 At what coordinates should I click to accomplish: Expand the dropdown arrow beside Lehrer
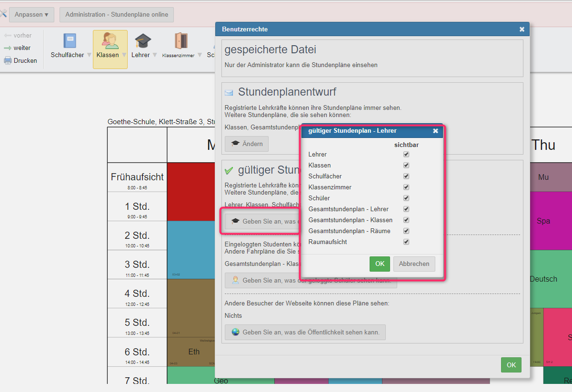(154, 55)
